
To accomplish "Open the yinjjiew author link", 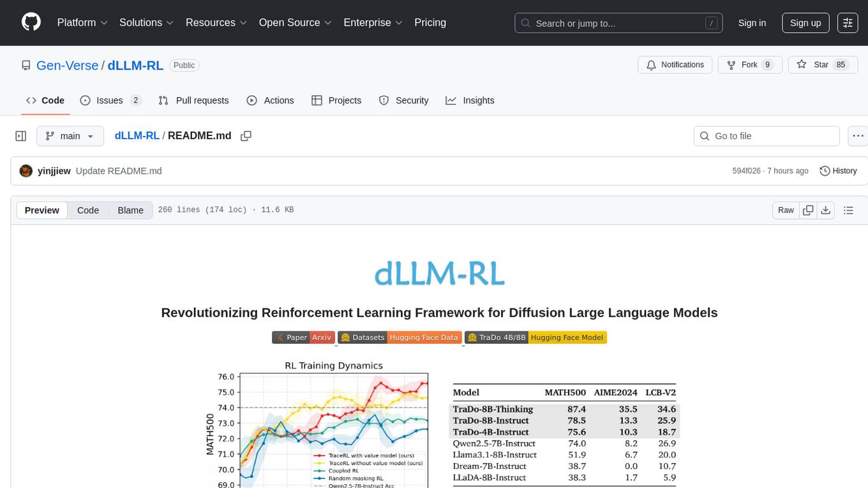I will coord(54,171).
